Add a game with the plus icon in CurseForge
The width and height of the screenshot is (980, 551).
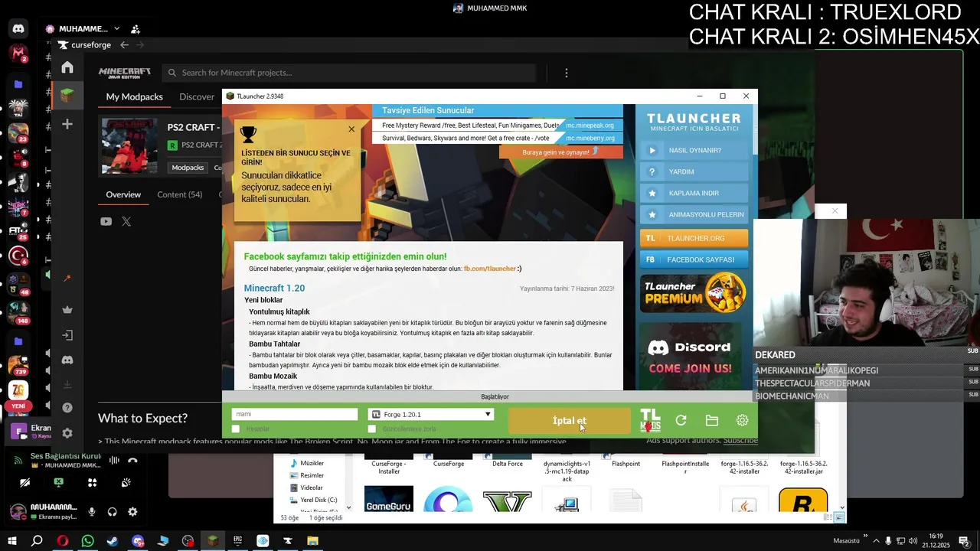tap(67, 124)
